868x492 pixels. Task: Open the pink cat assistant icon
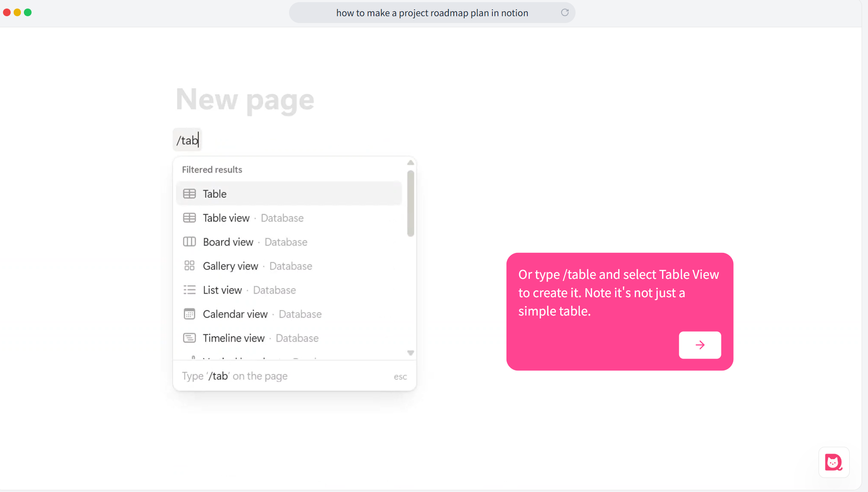coord(833,462)
